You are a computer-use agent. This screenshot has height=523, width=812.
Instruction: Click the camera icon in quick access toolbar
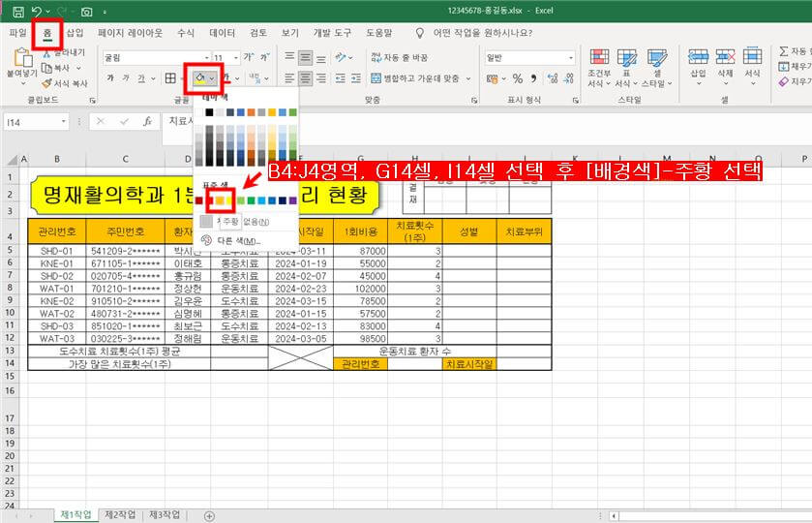86,12
